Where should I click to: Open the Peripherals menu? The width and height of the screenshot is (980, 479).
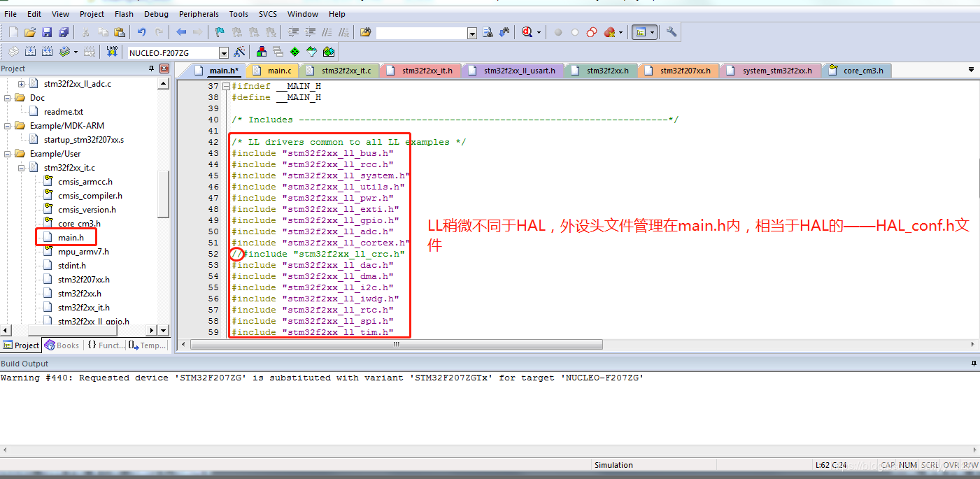[x=199, y=14]
